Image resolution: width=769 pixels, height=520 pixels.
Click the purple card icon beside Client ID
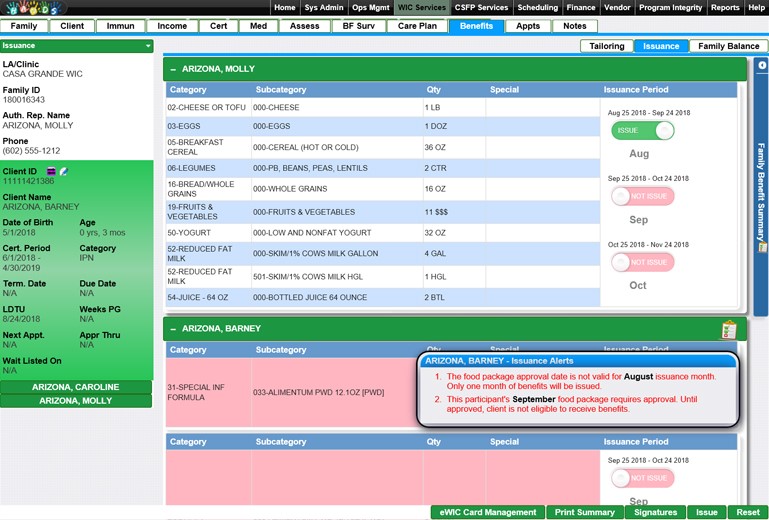pyautogui.click(x=51, y=172)
